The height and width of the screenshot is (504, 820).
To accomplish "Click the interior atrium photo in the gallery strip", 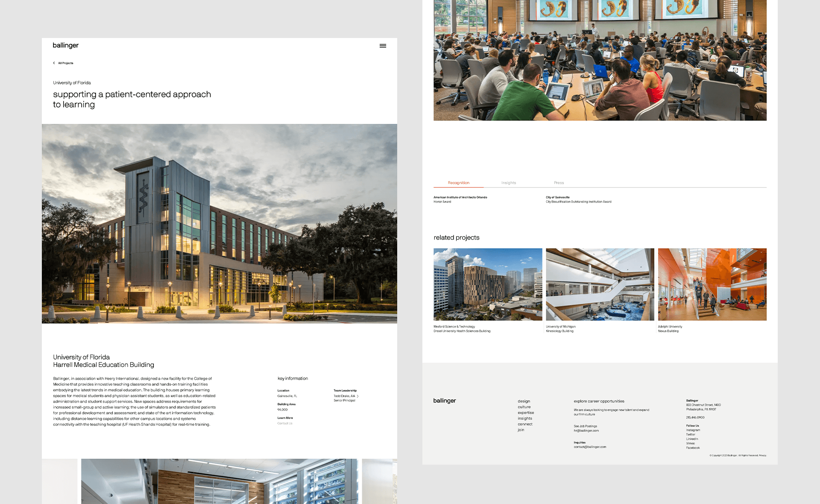I will tap(220, 481).
